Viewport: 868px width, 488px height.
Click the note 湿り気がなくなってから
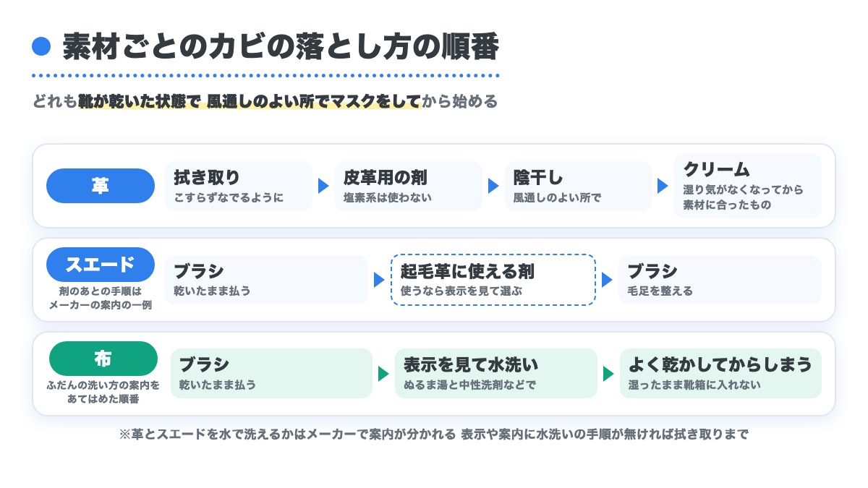click(743, 189)
